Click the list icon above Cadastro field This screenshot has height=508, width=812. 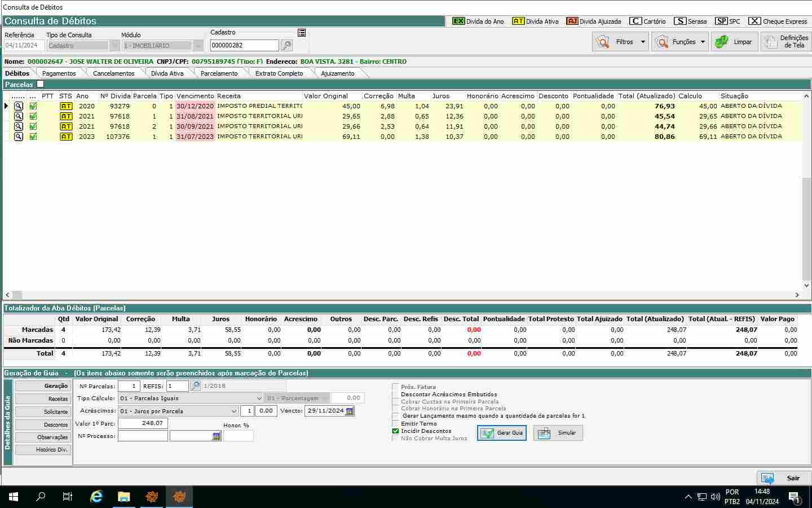point(302,33)
